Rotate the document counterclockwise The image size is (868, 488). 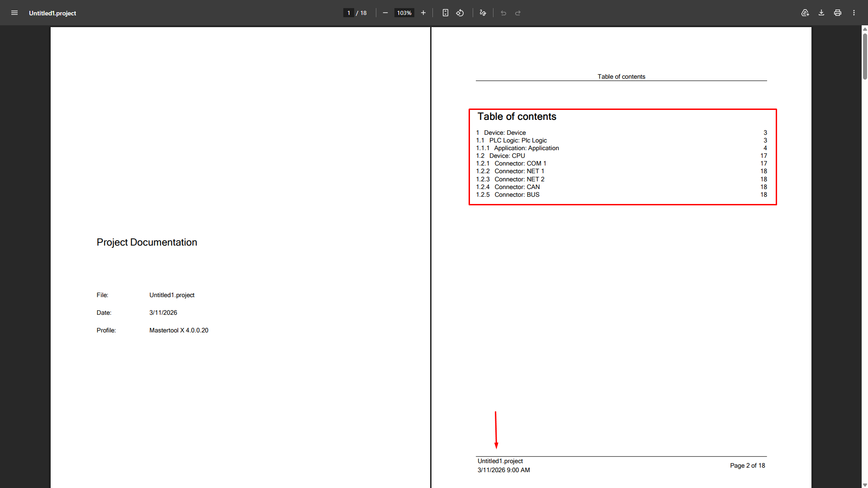coord(460,13)
